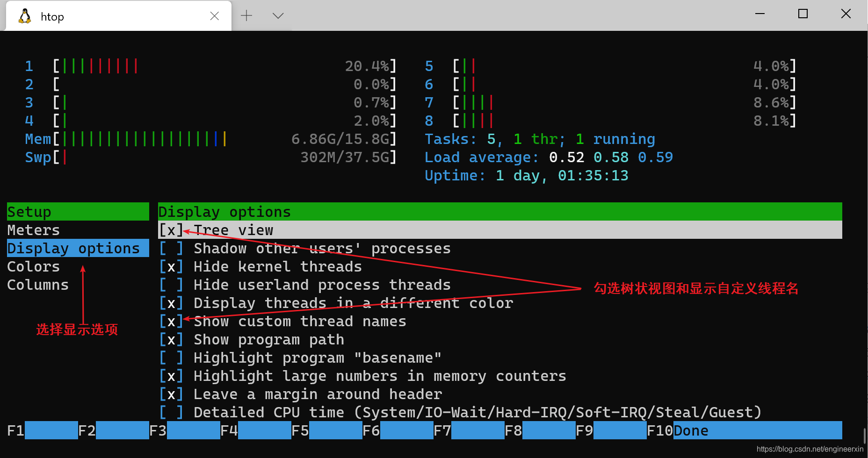This screenshot has width=868, height=458.
Task: Toggle Highlight large numbers in memory counters
Action: 171,376
